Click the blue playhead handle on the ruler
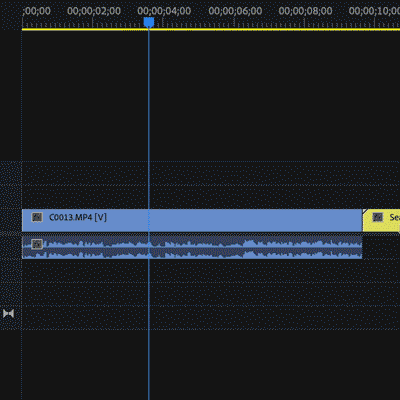This screenshot has height=400, width=400. coord(149,22)
